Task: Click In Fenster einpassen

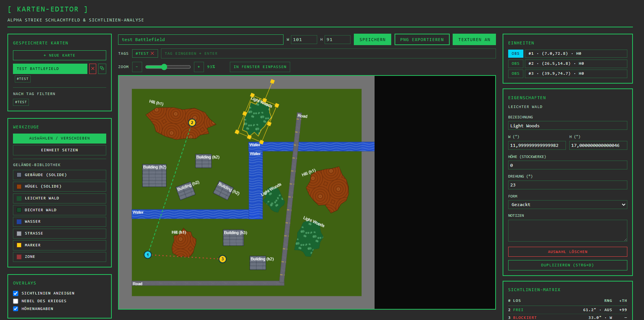Action: [260, 67]
